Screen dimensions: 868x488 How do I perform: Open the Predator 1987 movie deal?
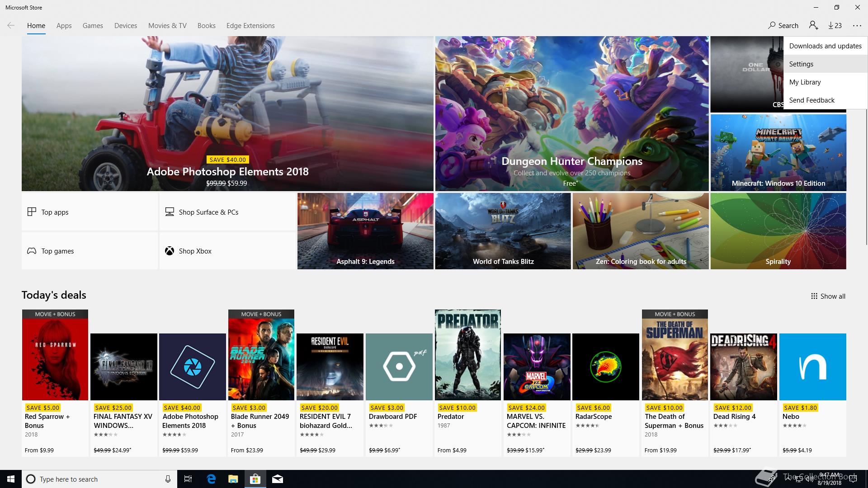(x=468, y=383)
